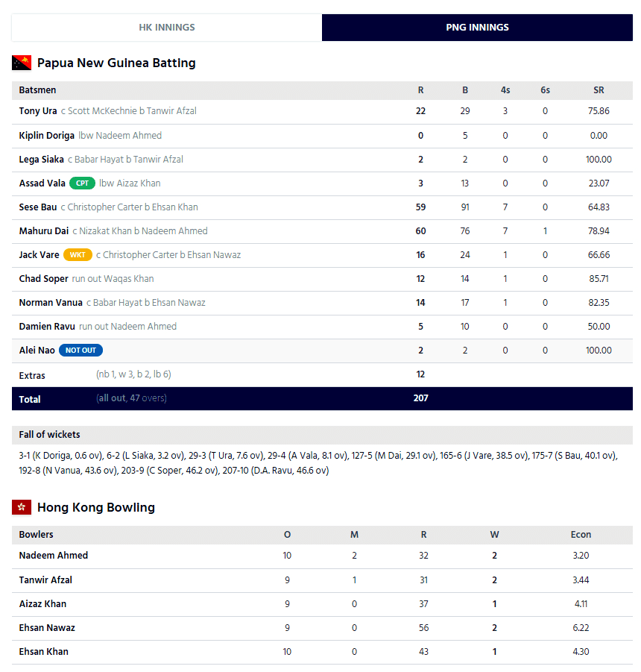The image size is (641, 672).
Task: Click the Papua New Guinea flag icon
Action: pyautogui.click(x=21, y=63)
